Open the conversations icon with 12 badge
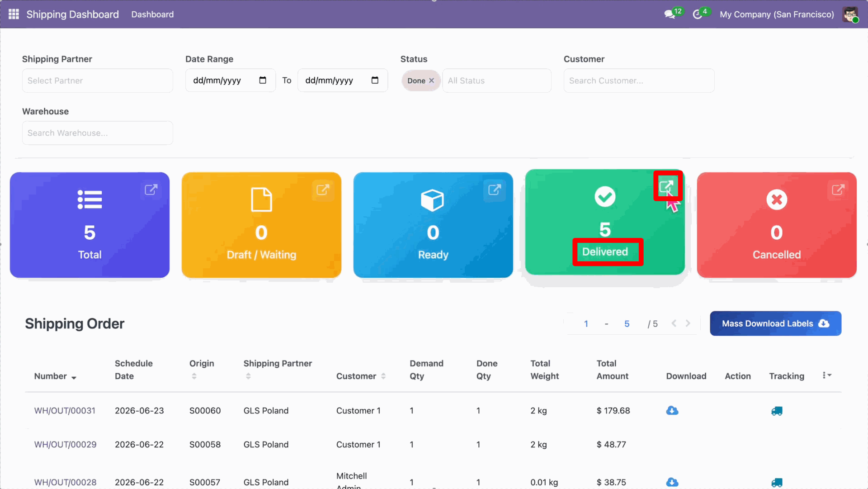Image resolution: width=868 pixels, height=489 pixels. (670, 14)
